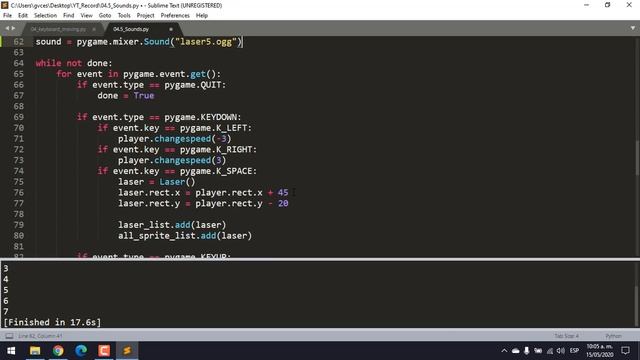Open Microsoft Edge from the taskbar

click(x=81, y=351)
